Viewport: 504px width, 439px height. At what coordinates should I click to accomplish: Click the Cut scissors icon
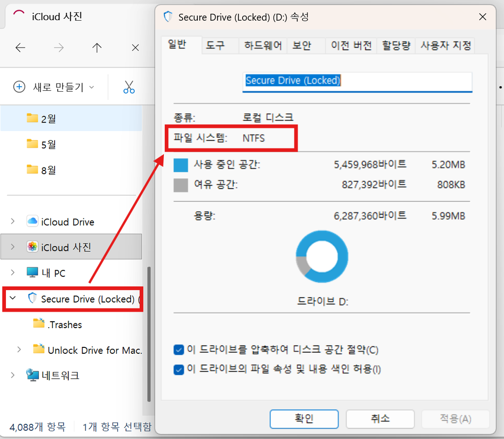click(129, 87)
